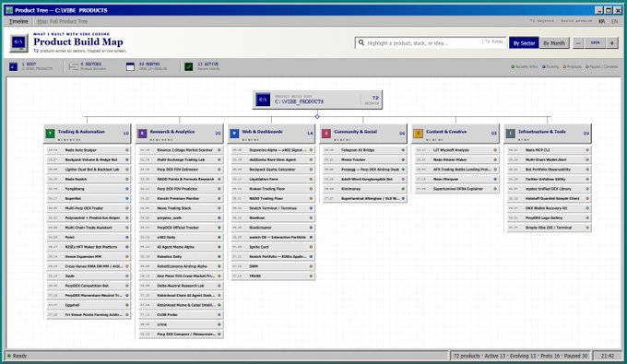
Task: Click the green Trading & Automation sector icon
Action: (x=50, y=134)
